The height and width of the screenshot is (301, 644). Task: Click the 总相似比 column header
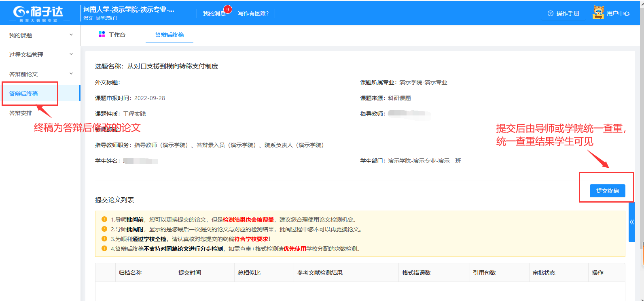click(x=249, y=273)
